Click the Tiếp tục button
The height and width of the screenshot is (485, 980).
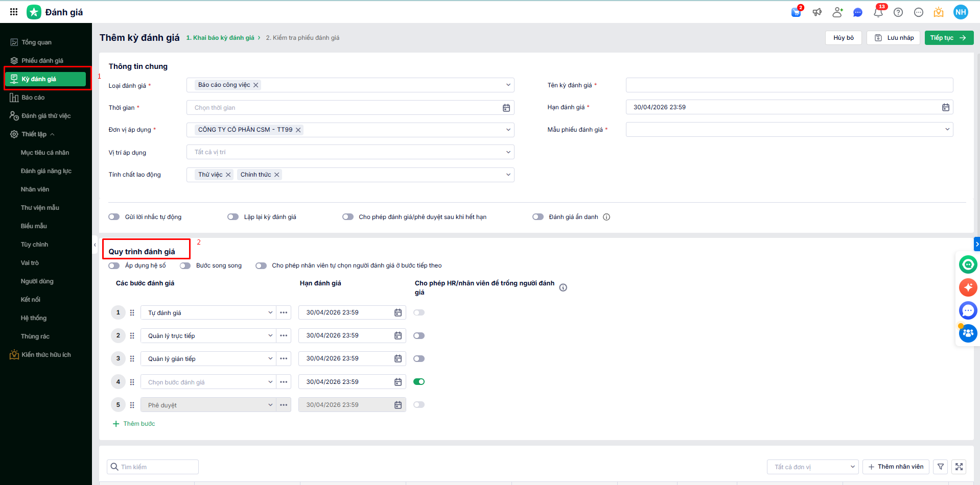tap(948, 38)
